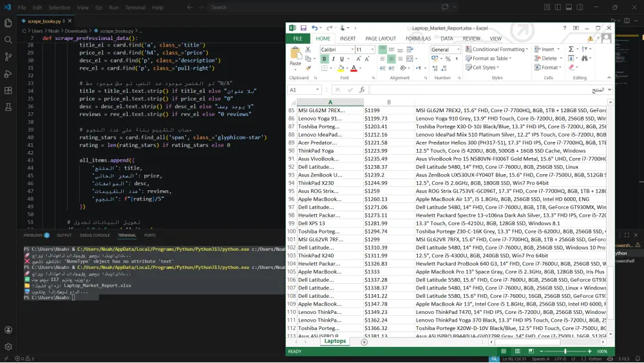Switch to the Excel INSERT tab
This screenshot has width=644, height=363.
tap(348, 39)
